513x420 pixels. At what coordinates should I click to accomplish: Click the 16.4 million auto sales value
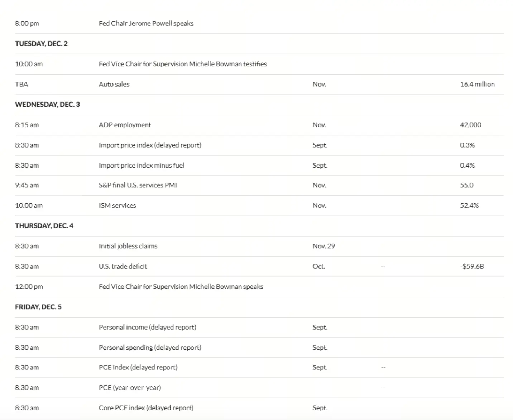(x=477, y=84)
